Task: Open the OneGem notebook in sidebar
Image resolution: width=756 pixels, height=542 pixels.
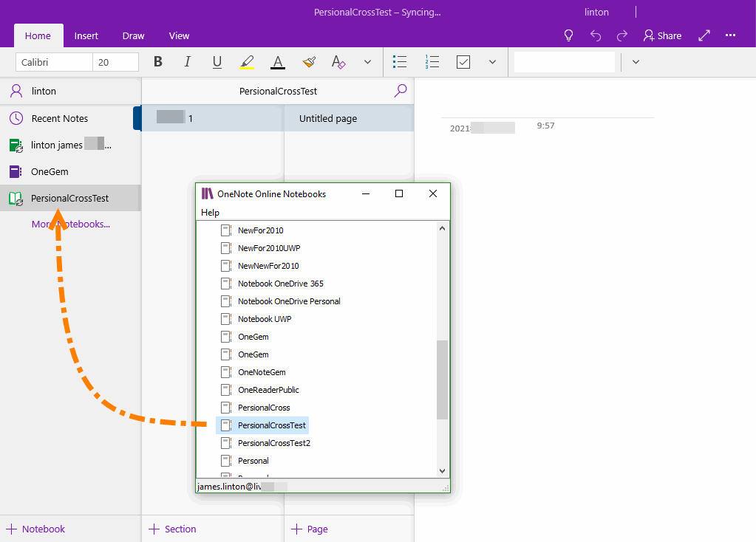Action: [x=70, y=171]
